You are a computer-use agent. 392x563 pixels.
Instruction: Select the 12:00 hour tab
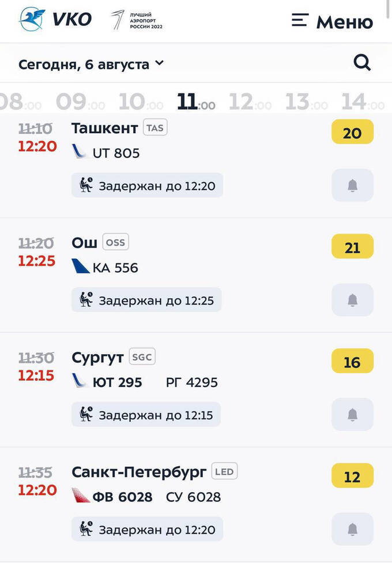[x=250, y=102]
